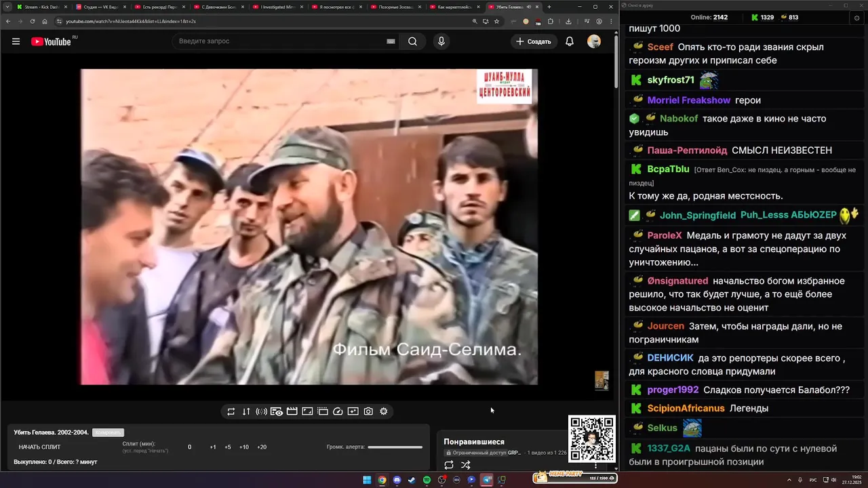
Task: Bookmark this page with the star icon
Action: [497, 21]
